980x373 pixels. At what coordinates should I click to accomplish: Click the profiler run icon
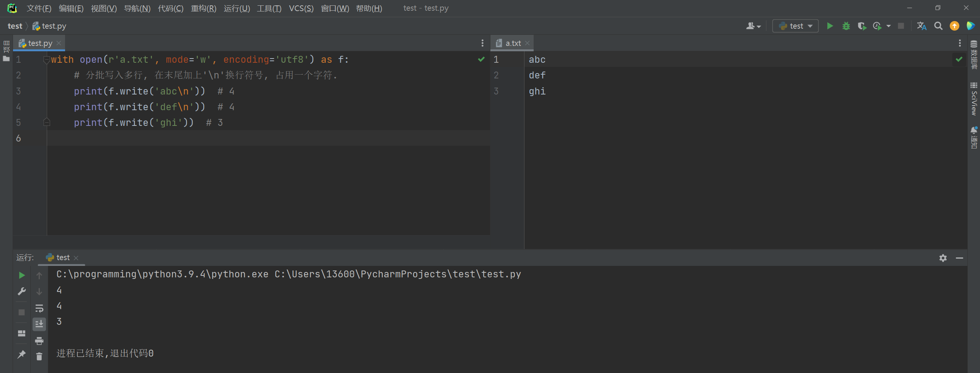click(877, 26)
